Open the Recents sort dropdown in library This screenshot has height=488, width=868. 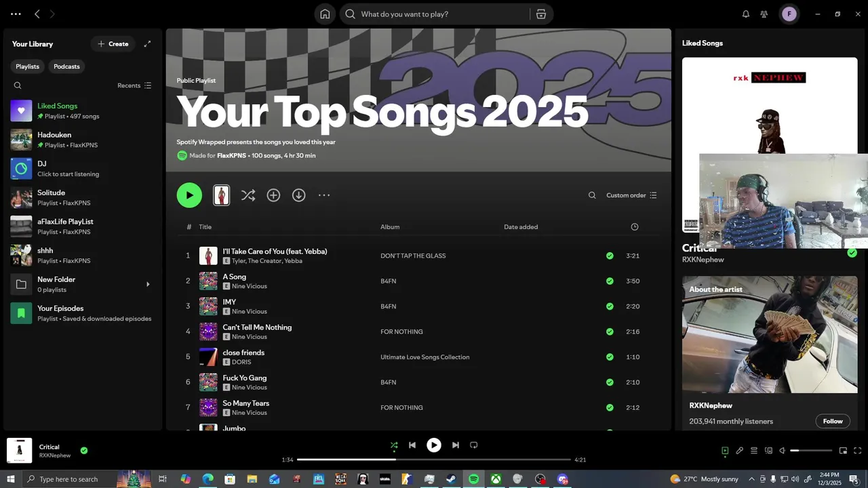(x=134, y=85)
